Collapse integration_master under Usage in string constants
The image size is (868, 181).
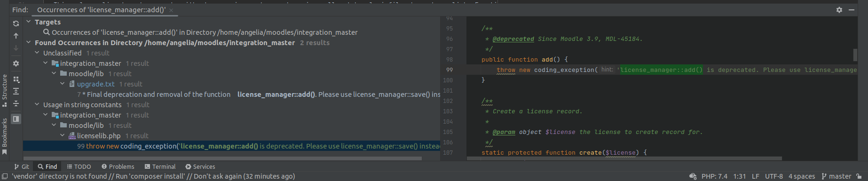[46, 115]
